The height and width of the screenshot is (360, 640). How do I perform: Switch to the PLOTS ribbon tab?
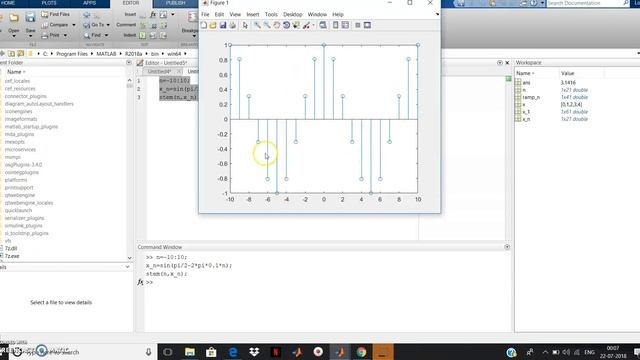click(x=49, y=3)
